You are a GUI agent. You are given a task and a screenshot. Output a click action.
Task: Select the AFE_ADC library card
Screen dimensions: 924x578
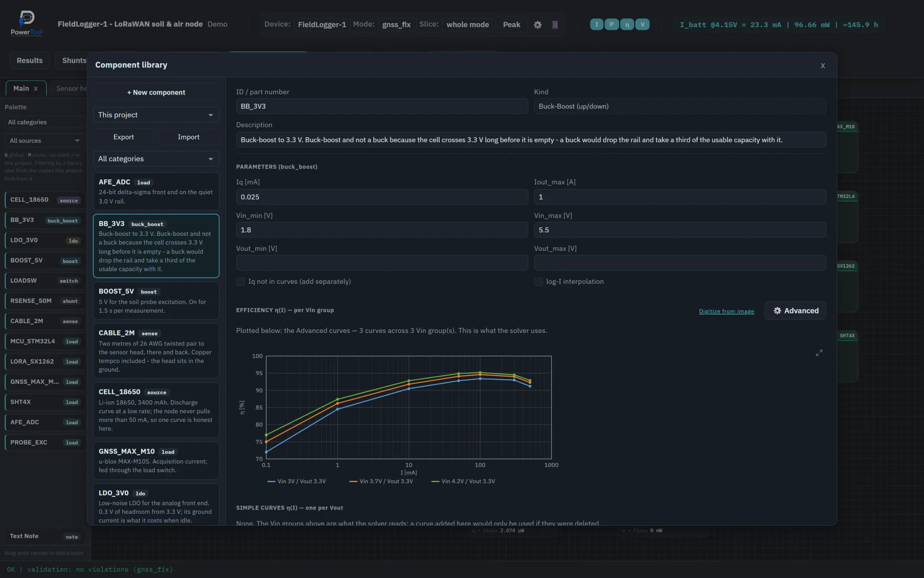click(x=156, y=191)
